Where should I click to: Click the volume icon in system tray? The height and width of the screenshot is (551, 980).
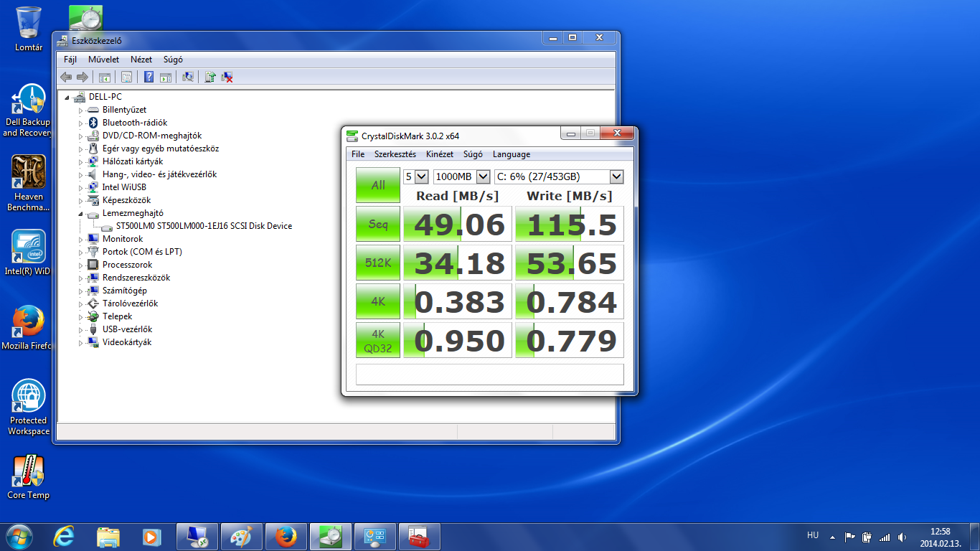click(x=902, y=537)
